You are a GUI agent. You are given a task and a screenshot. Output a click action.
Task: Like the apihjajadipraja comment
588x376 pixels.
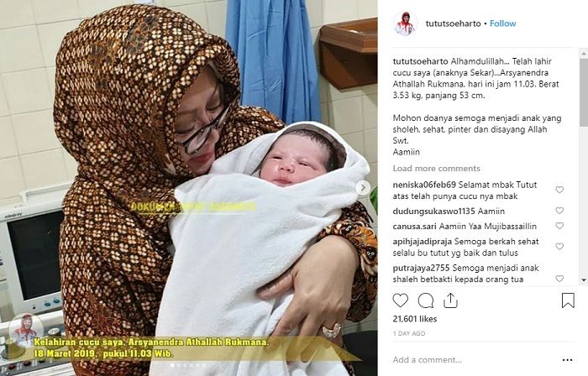coord(559,247)
